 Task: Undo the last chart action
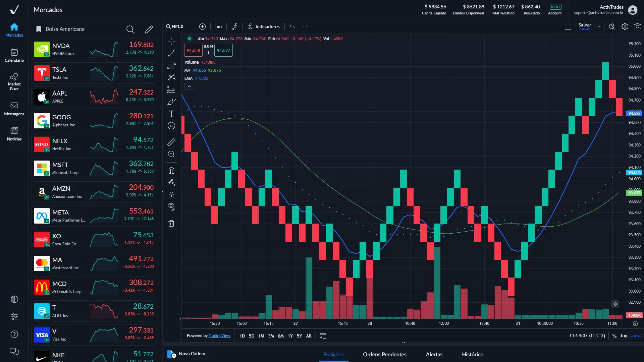(x=292, y=26)
